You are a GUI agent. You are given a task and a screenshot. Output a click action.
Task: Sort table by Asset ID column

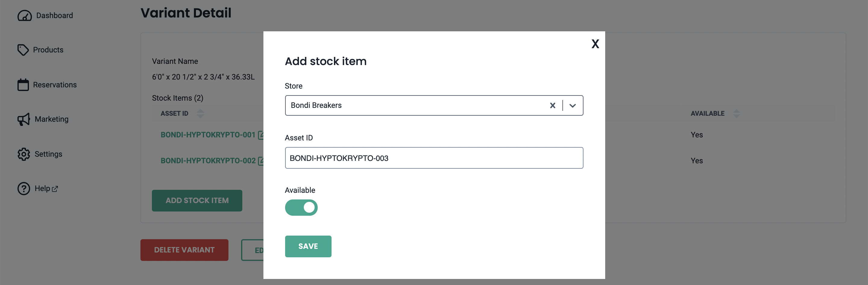coord(200,114)
